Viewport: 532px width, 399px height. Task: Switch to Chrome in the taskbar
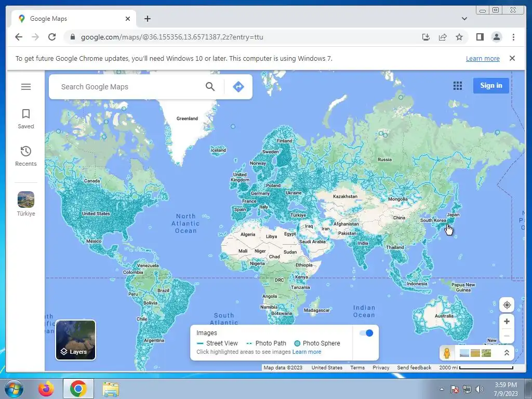tap(78, 389)
